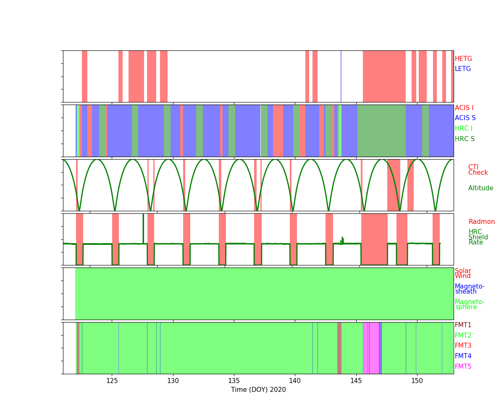Select the ACIS S legend label

coord(465,118)
